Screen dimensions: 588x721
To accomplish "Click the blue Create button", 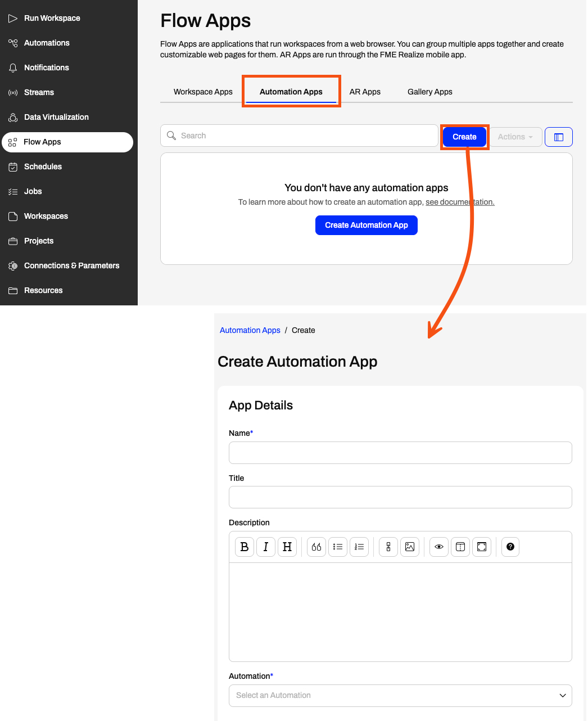I will (x=464, y=137).
